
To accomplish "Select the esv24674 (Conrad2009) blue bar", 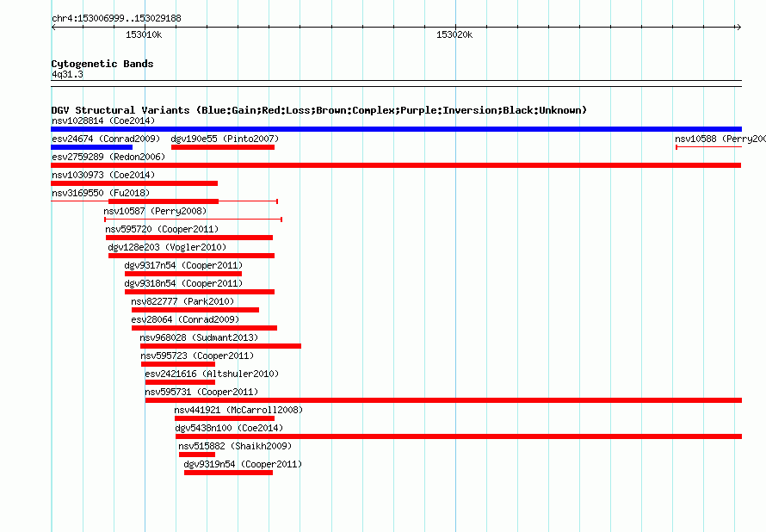I will pos(92,147).
